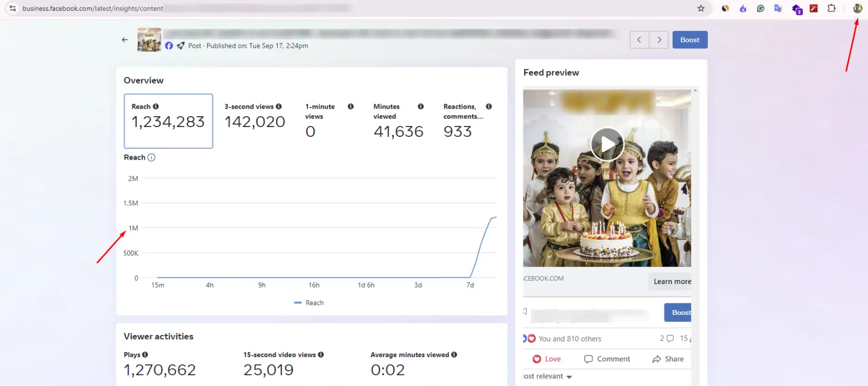Click the browser address bar URL

pos(93,8)
